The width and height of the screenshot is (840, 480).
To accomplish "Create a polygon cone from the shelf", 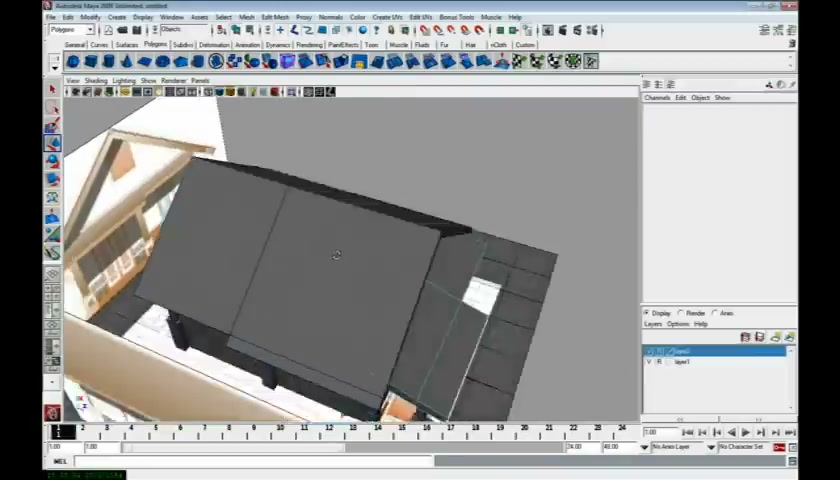I will coord(126,62).
